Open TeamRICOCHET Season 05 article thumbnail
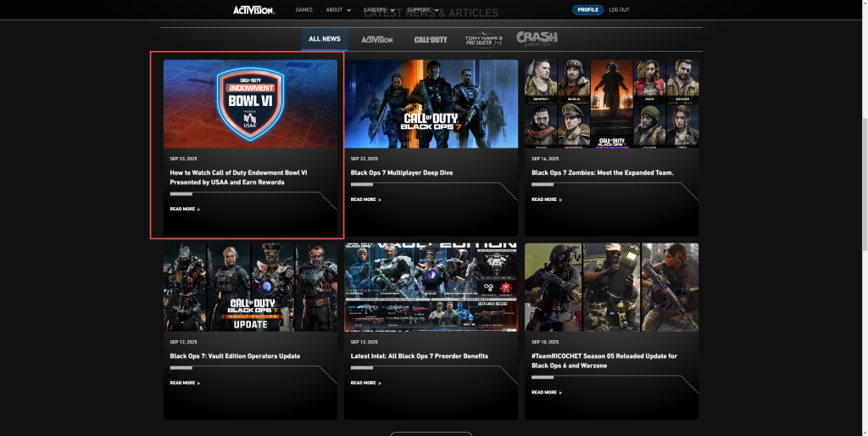The height and width of the screenshot is (436, 868). click(x=612, y=287)
